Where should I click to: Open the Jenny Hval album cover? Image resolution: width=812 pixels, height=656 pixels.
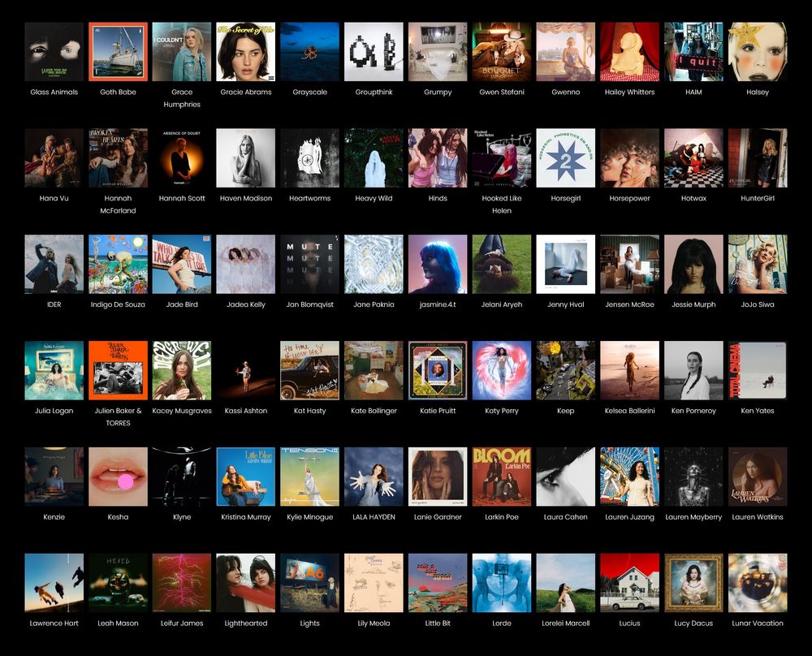(565, 264)
